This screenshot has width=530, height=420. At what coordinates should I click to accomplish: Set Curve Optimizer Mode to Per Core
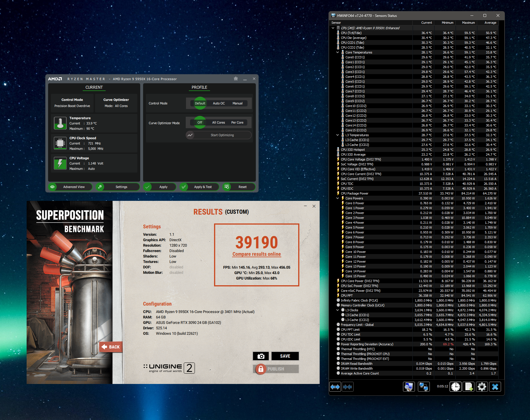pos(238,122)
